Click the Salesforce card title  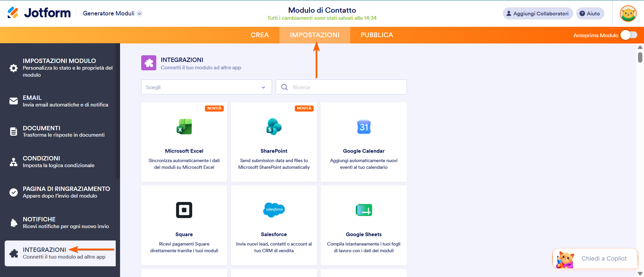[x=274, y=234]
